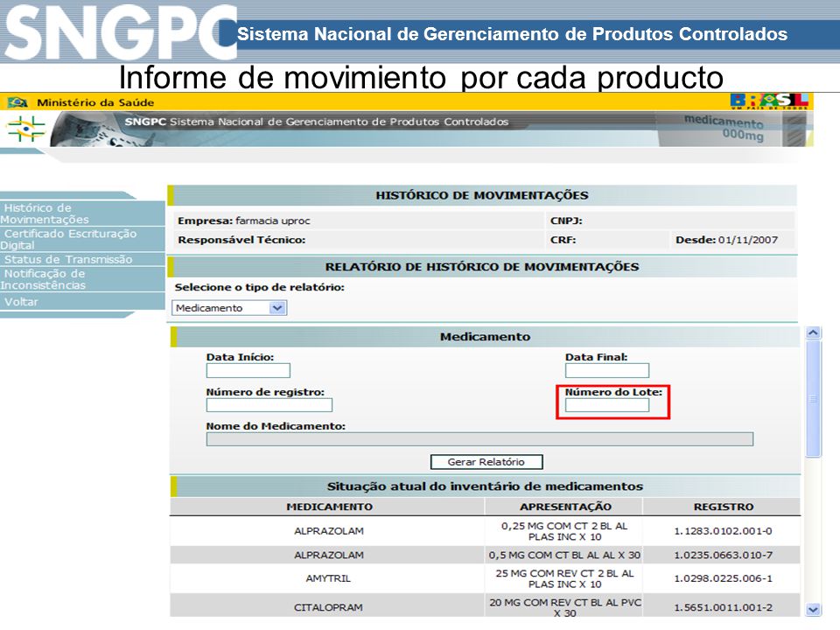Screen dimensions: 840x630
Task: Select the AMYTRIL medication cell
Action: pyautogui.click(x=328, y=578)
